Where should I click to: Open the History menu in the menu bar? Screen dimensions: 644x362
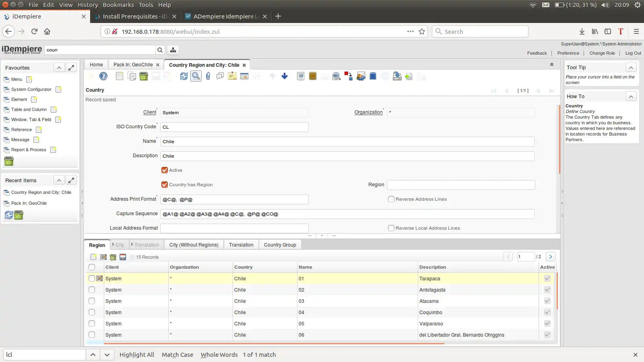click(88, 5)
